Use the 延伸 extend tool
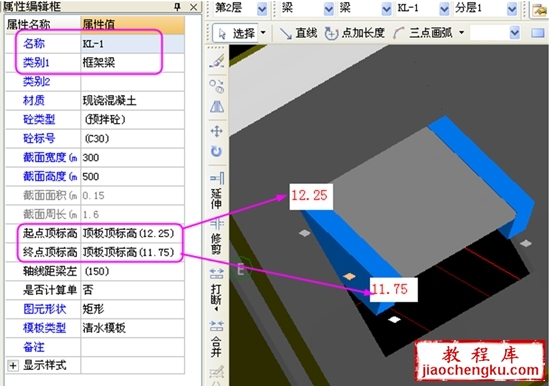 point(217,191)
